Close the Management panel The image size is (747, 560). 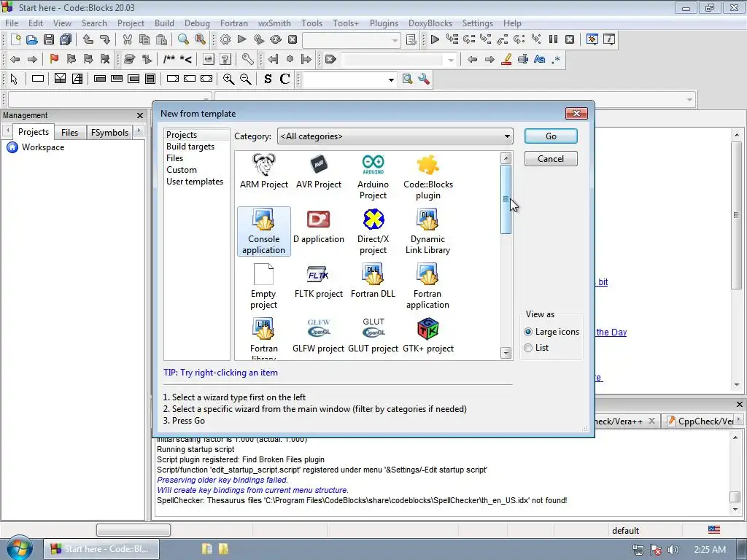[x=140, y=116]
